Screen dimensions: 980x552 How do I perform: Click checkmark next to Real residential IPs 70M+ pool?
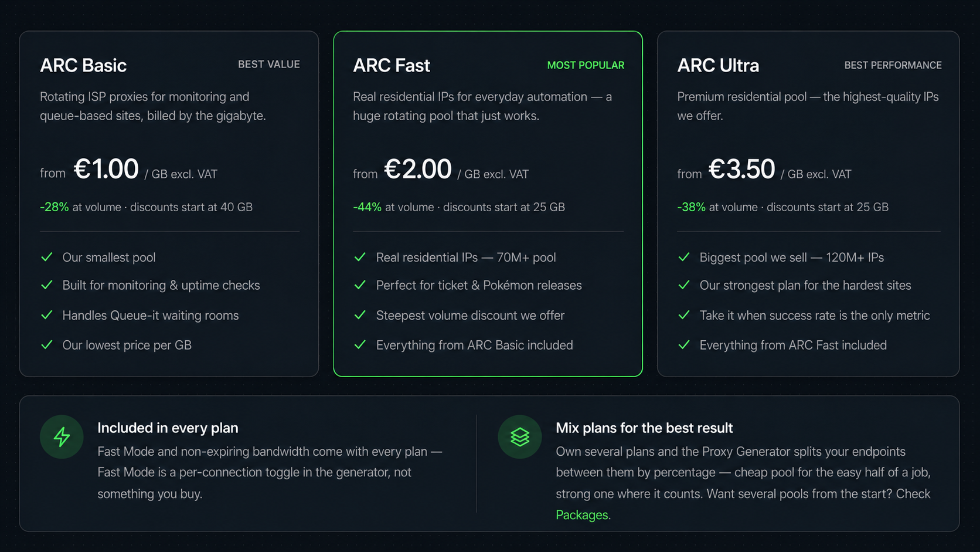pyautogui.click(x=360, y=257)
